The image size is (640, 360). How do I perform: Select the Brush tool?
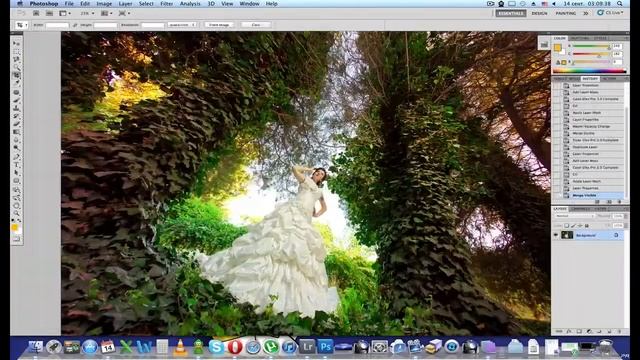16,100
